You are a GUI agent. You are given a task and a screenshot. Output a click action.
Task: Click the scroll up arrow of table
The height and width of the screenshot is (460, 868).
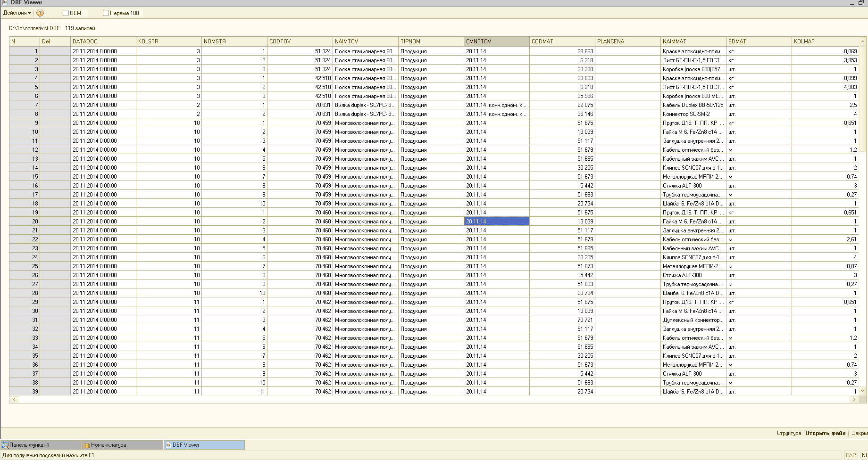[863, 41]
